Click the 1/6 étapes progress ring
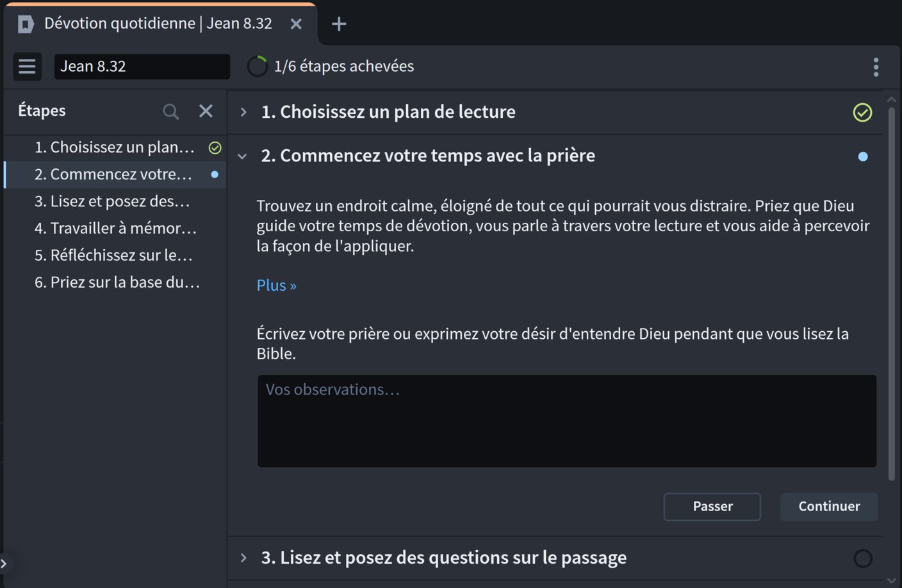This screenshot has width=902, height=588. pyautogui.click(x=257, y=65)
